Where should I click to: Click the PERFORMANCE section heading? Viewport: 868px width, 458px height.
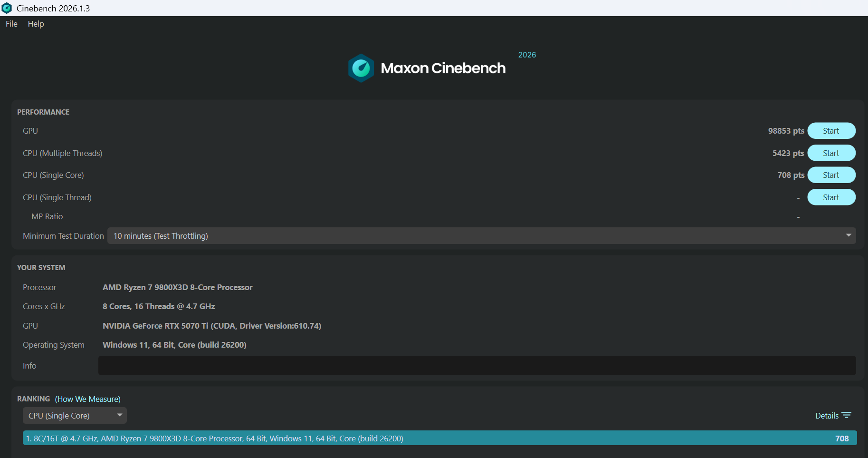pyautogui.click(x=43, y=112)
